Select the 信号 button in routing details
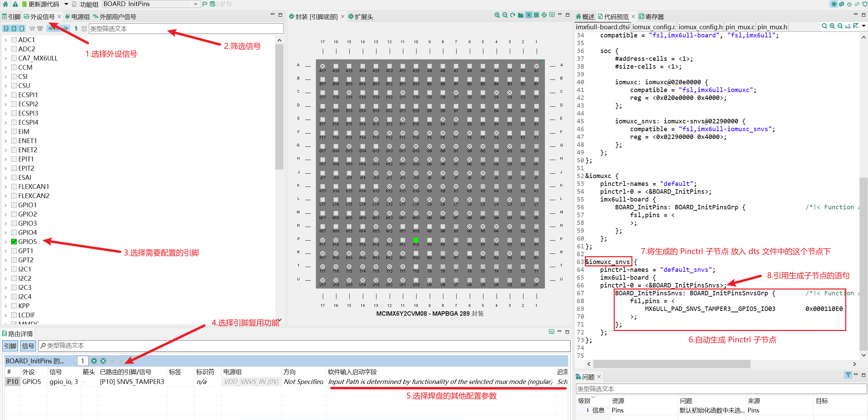 [x=28, y=346]
